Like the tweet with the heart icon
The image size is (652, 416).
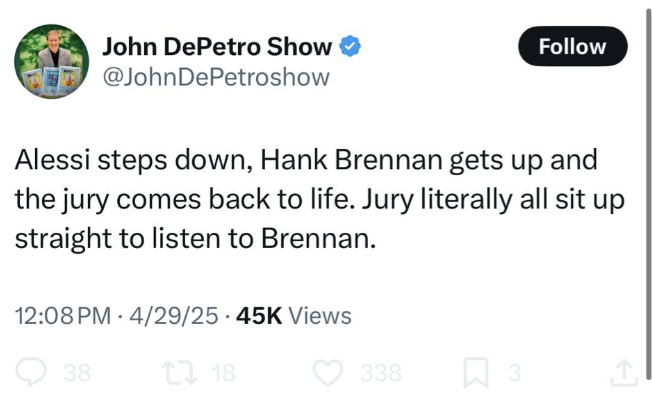pyautogui.click(x=328, y=373)
